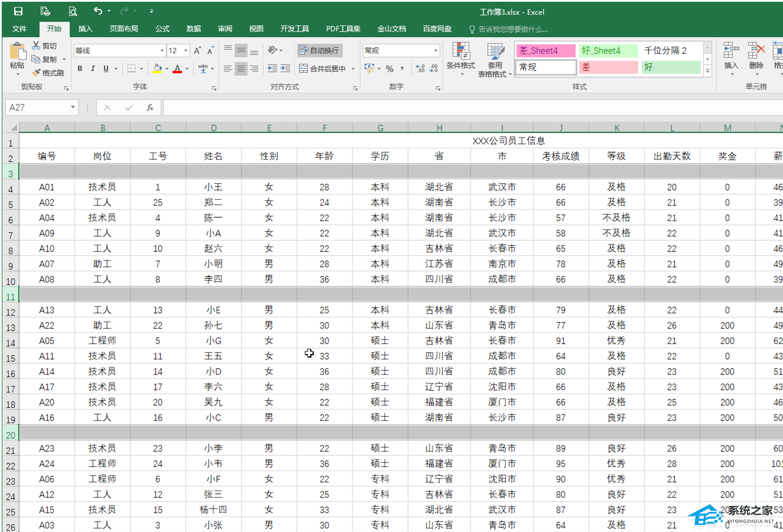The image size is (783, 532).
Task: Switch to the 数据 ribbon tab
Action: tap(194, 28)
